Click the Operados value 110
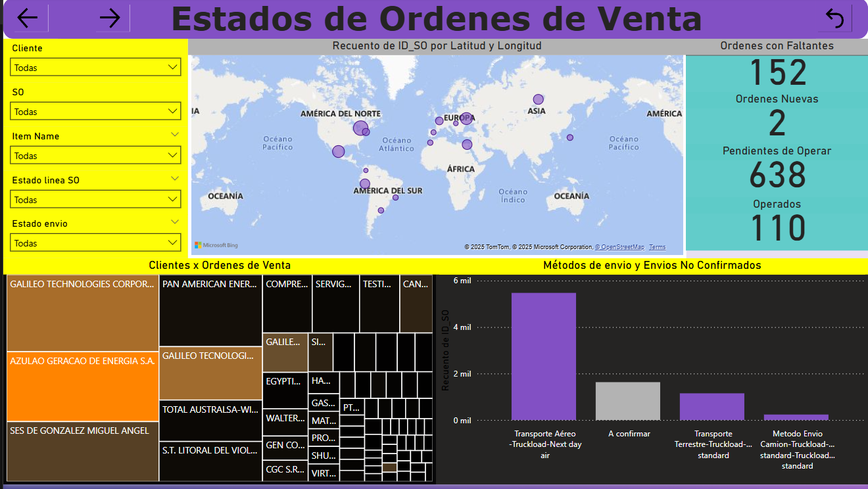Screen dimensions: 868x489 [778, 228]
